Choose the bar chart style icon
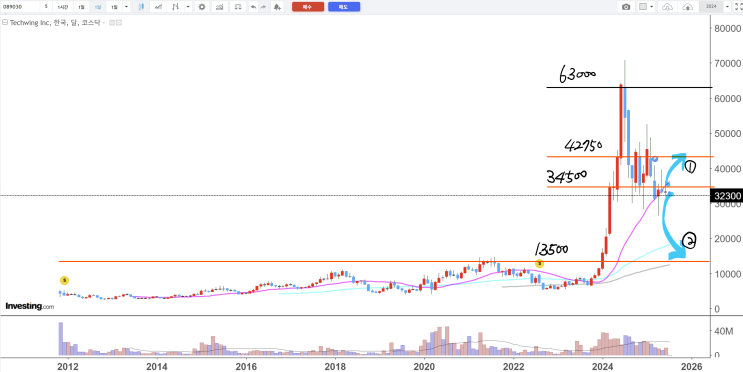 (x=175, y=7)
